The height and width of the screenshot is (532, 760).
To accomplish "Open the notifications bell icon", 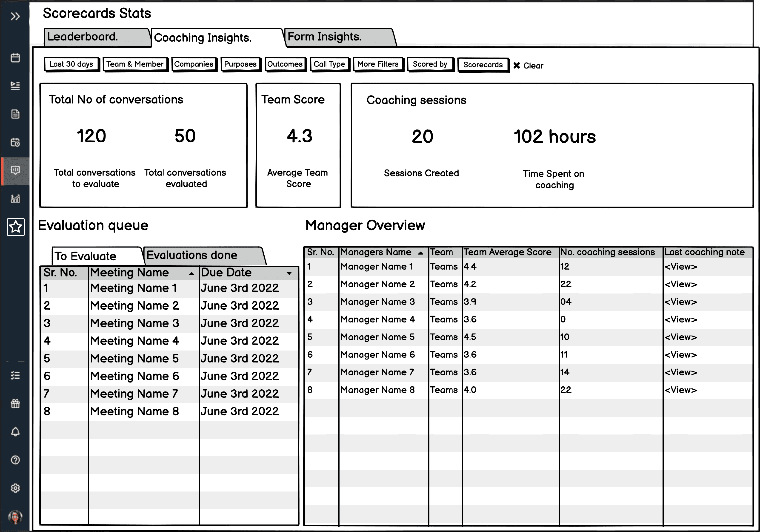I will (x=15, y=432).
